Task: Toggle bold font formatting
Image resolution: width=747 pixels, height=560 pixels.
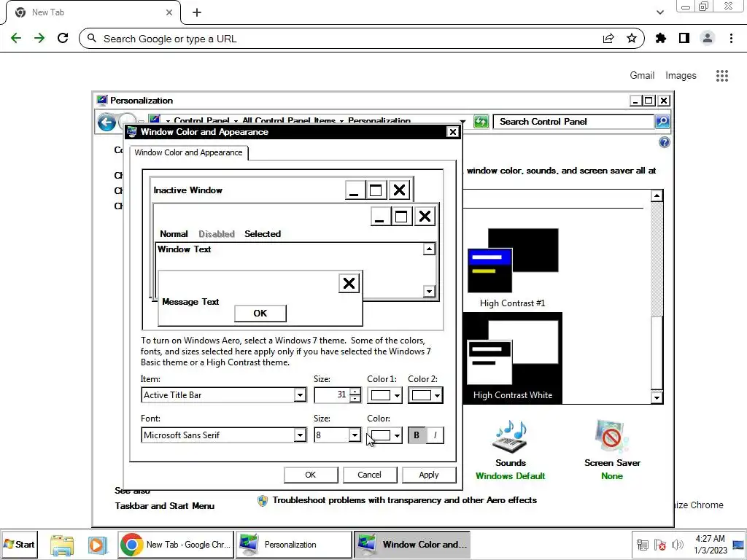Action: 417,435
